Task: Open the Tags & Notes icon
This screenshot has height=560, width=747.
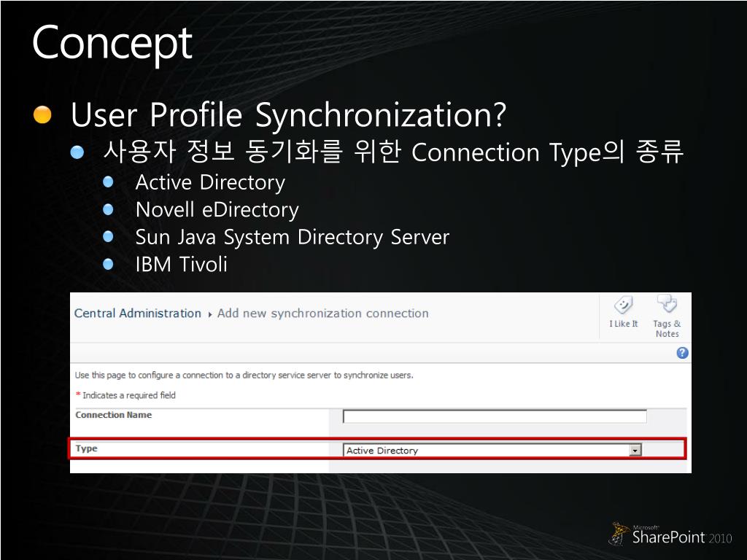Action: pyautogui.click(x=667, y=303)
